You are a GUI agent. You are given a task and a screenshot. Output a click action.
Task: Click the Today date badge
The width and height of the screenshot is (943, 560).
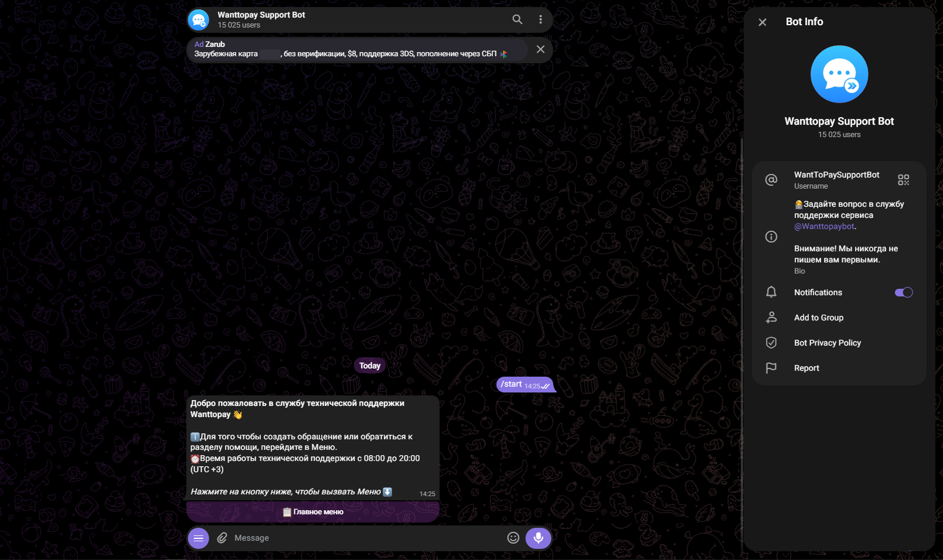[x=370, y=366]
